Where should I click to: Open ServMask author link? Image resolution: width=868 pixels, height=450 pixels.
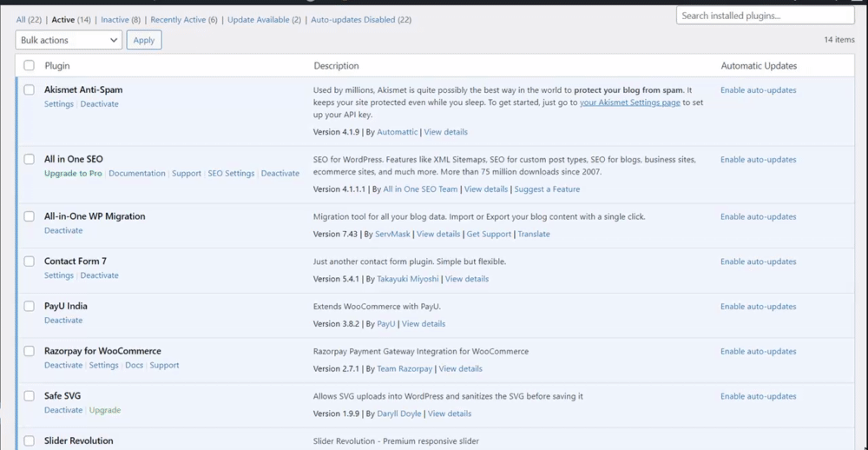[392, 234]
